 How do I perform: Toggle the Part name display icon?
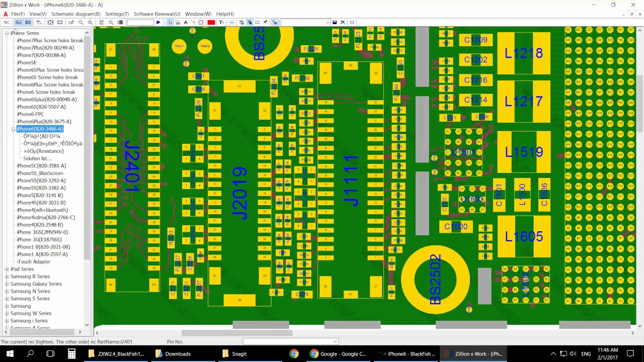[x=18, y=22]
